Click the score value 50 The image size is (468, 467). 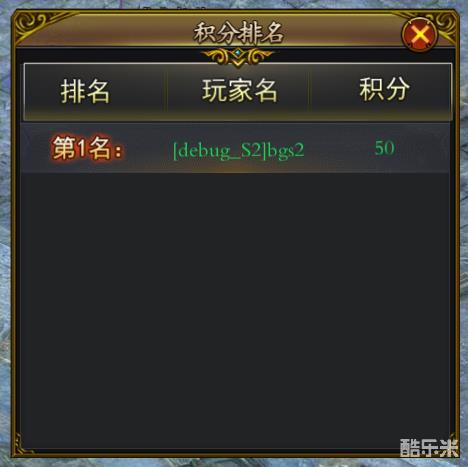385,147
